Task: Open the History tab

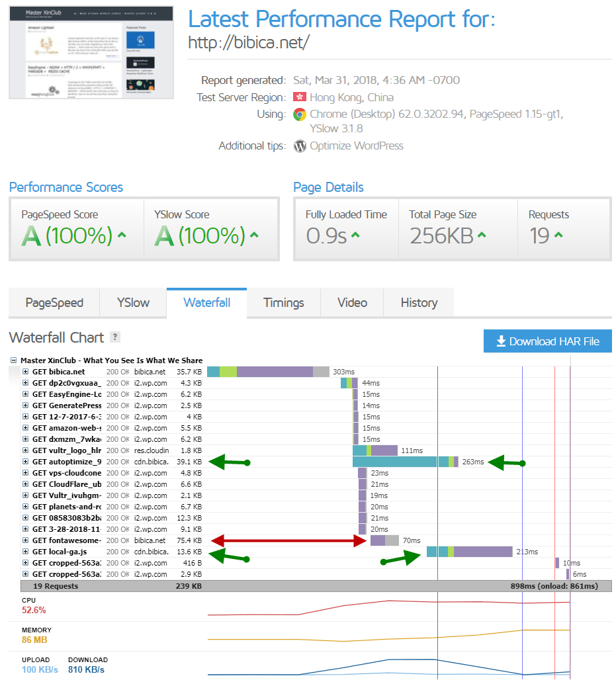Action: click(419, 303)
